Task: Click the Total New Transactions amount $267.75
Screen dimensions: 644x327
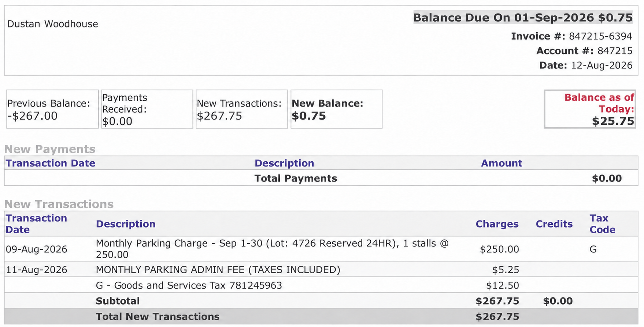Action: (x=497, y=316)
